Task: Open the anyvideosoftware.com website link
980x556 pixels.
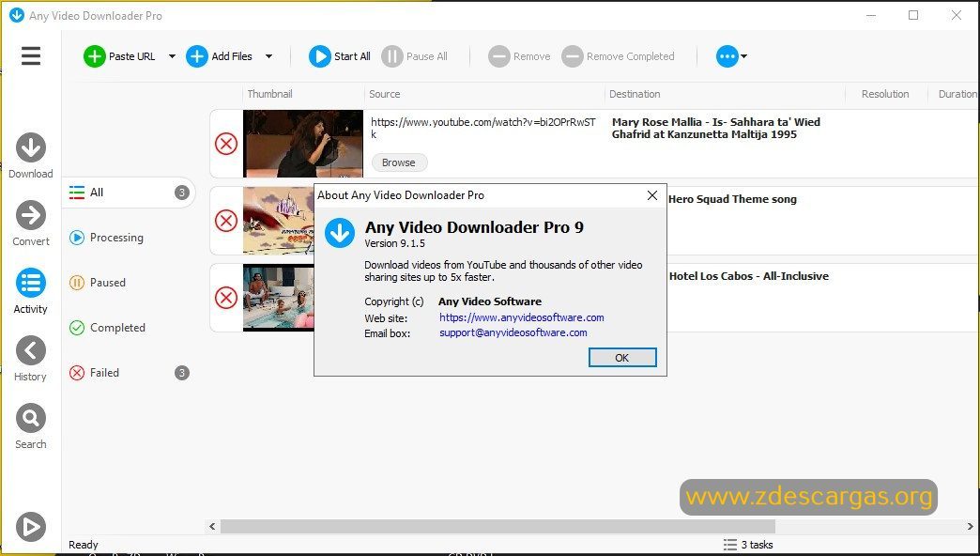Action: (521, 317)
